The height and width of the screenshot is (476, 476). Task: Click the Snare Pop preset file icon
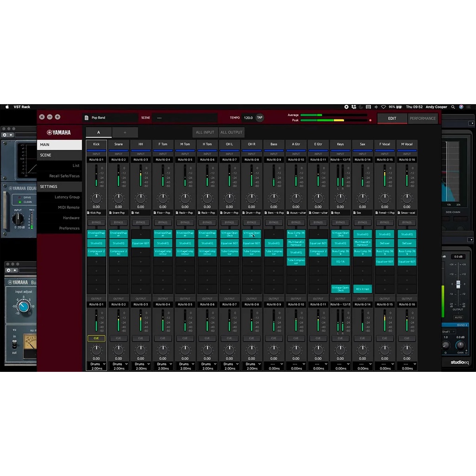click(111, 213)
